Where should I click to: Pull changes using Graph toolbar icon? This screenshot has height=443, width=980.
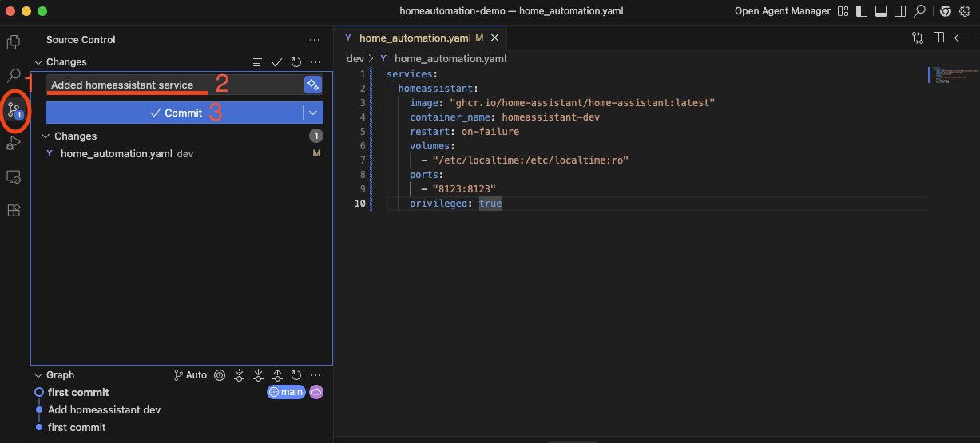(258, 375)
